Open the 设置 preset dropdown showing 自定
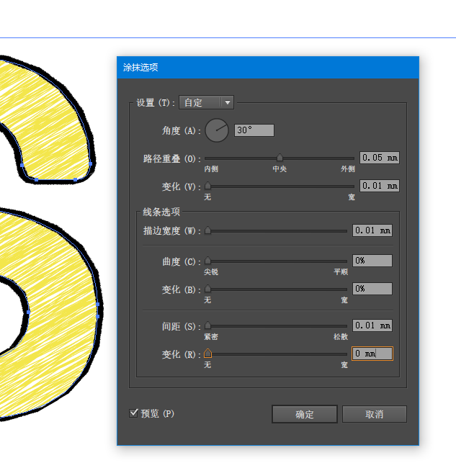Screen dimensions: 456x476 206,102
